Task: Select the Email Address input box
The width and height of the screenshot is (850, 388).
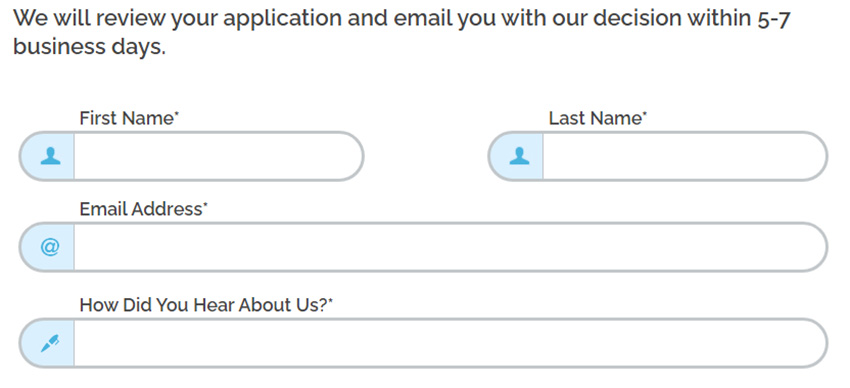Action: pyautogui.click(x=450, y=247)
